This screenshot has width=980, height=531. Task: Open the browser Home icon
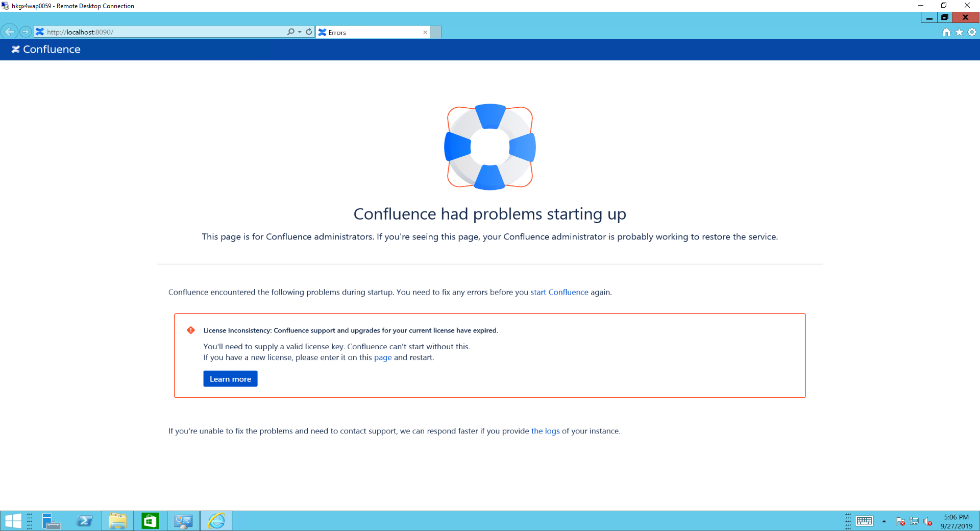click(946, 32)
